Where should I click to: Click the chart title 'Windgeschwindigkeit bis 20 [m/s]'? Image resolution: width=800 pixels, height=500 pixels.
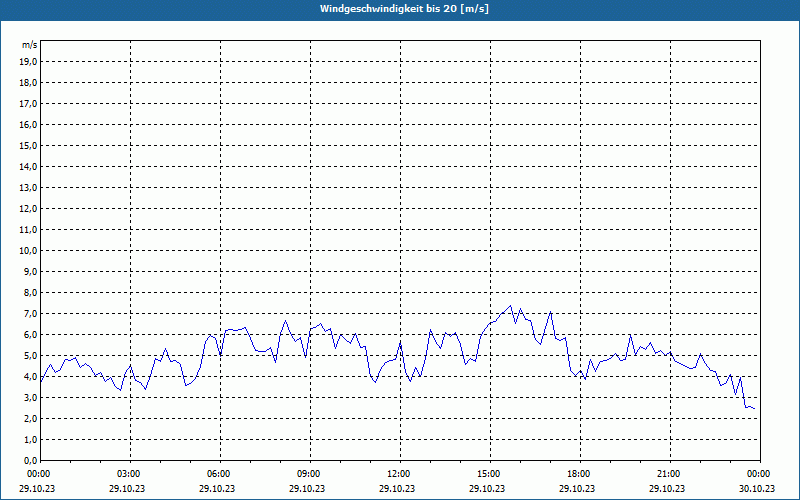(404, 9)
